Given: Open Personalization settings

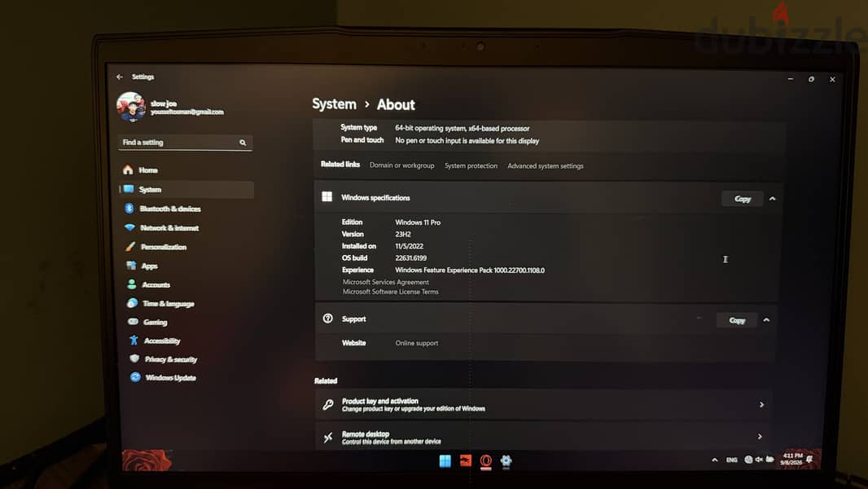Looking at the screenshot, I should pos(186,247).
